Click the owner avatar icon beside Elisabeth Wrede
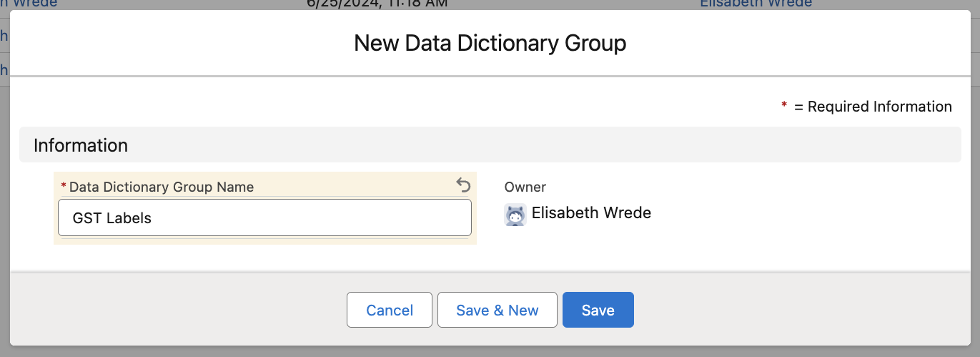The image size is (980, 357). (x=515, y=215)
